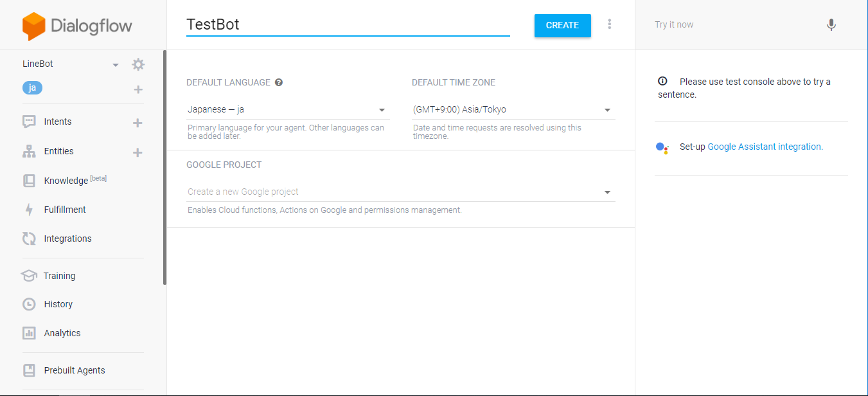Viewport: 868px width, 396px height.
Task: Open the Default Time Zone dropdown
Action: point(607,109)
